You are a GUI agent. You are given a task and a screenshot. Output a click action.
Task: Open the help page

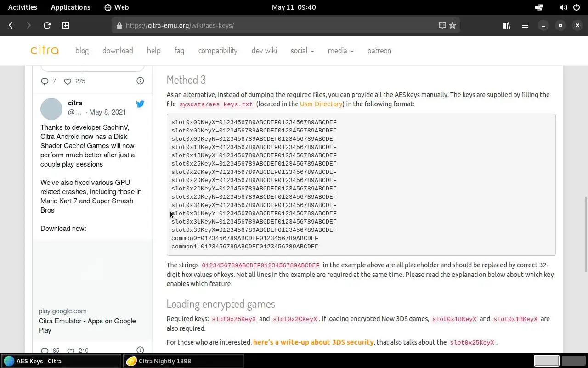click(x=153, y=51)
